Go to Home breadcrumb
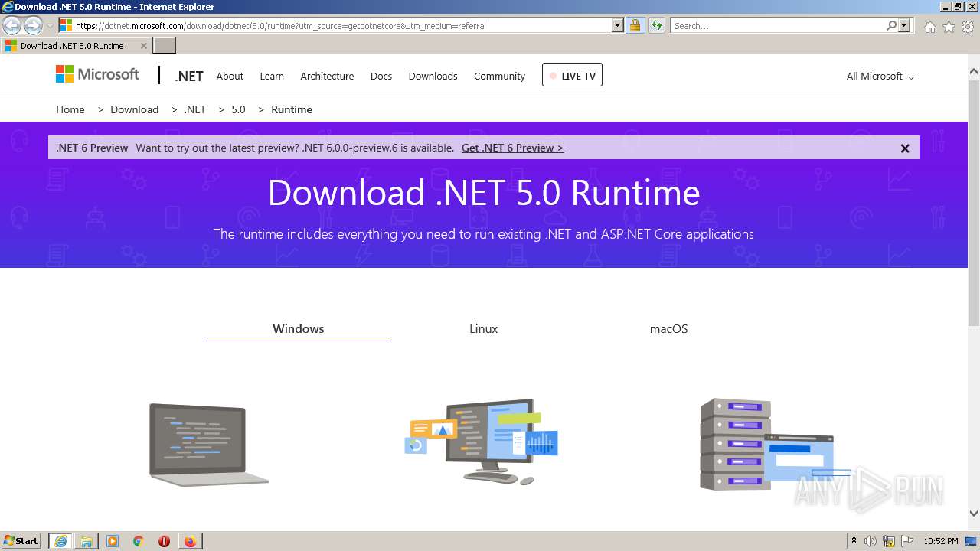The width and height of the screenshot is (980, 551). (70, 109)
